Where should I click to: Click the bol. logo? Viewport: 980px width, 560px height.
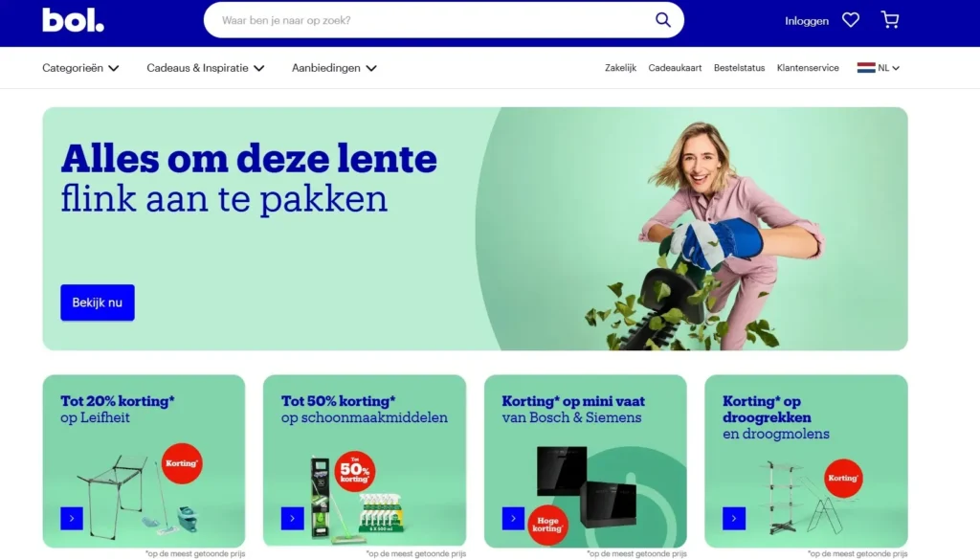(73, 20)
